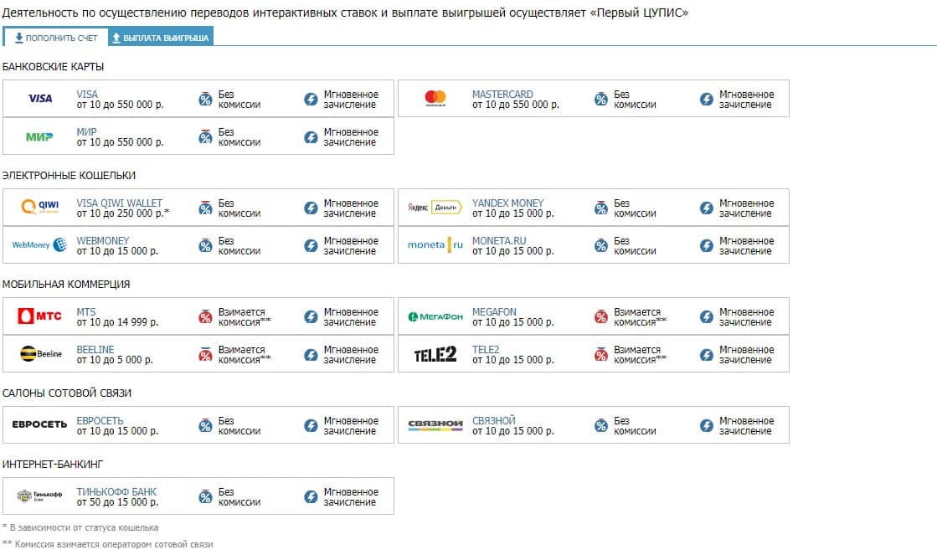The height and width of the screenshot is (560, 937).
Task: Click the percent icon in YANDEX MONEY row
Action: point(601,208)
